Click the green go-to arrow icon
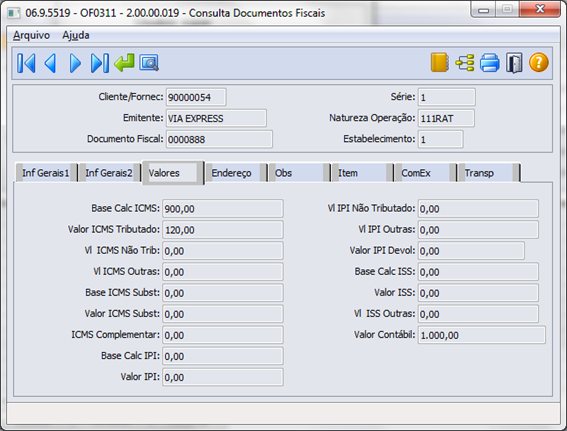 124,63
